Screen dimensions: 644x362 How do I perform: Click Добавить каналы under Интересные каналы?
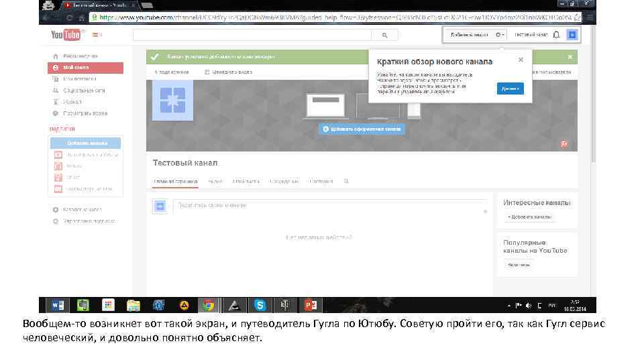[529, 217]
